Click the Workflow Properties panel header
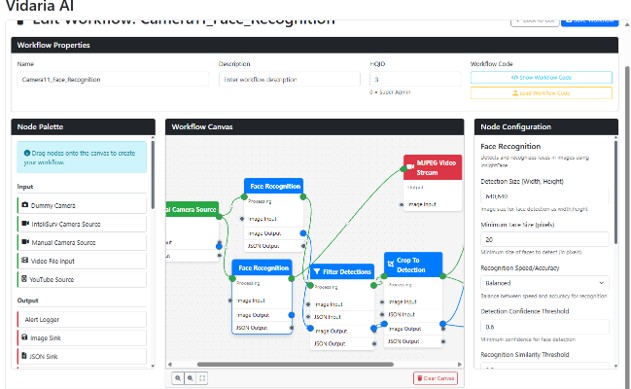 pyautogui.click(x=314, y=45)
